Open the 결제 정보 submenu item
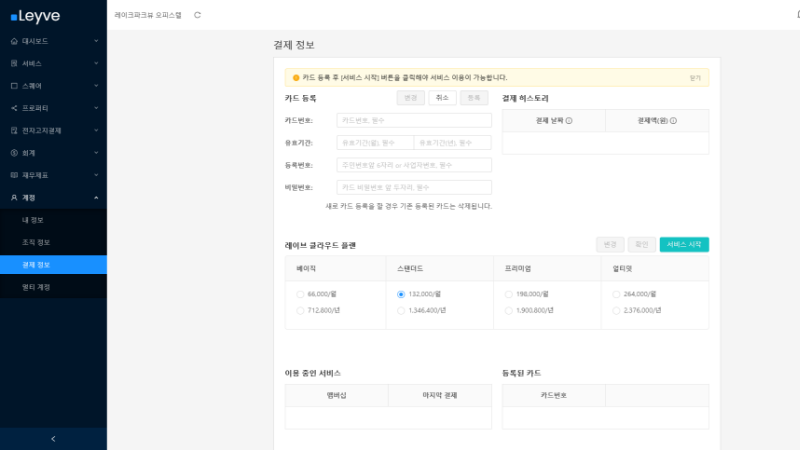 [53, 265]
